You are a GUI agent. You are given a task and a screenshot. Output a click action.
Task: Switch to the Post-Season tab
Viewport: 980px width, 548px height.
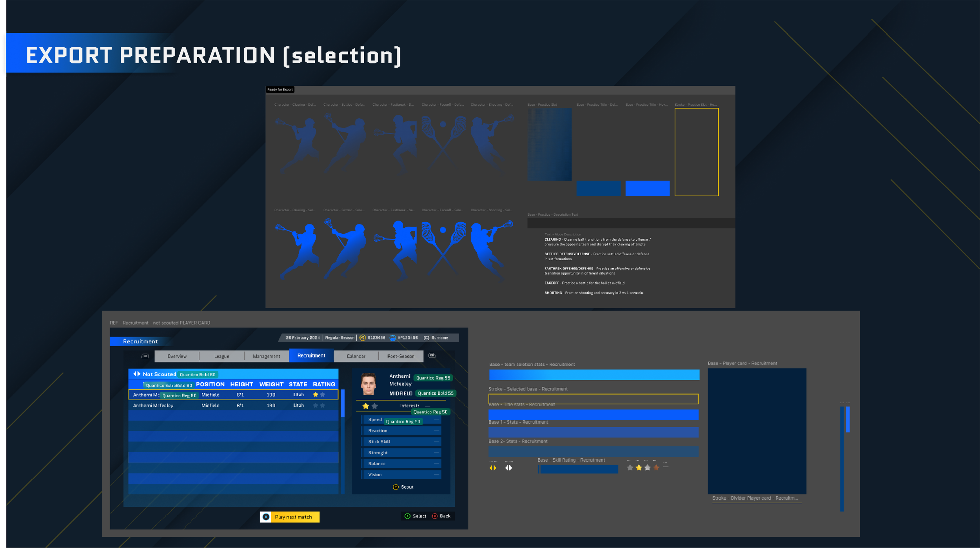click(x=401, y=356)
